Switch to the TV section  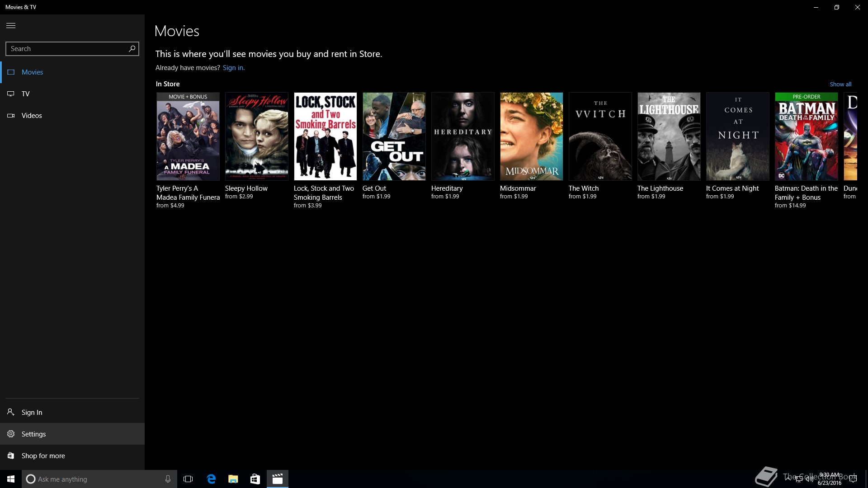click(72, 94)
